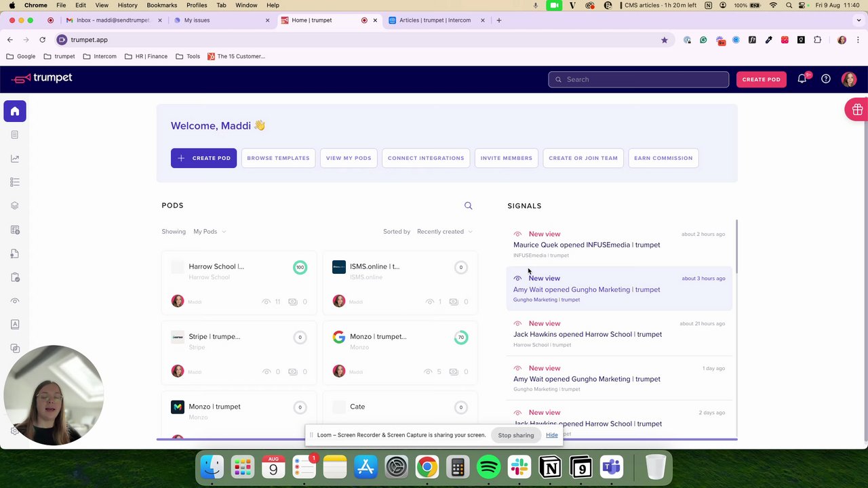Image resolution: width=868 pixels, height=488 pixels.
Task: Open Finder from the dock
Action: tap(212, 467)
